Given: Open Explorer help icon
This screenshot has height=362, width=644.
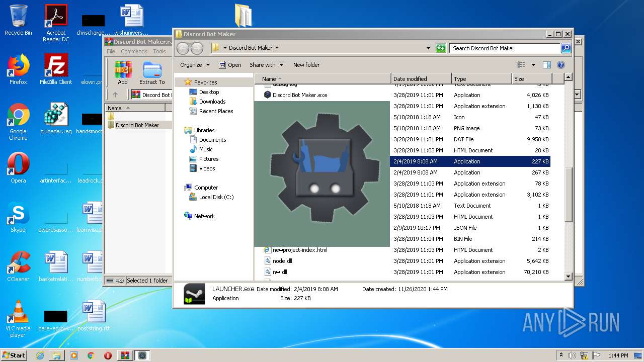Looking at the screenshot, I should click(x=561, y=65).
